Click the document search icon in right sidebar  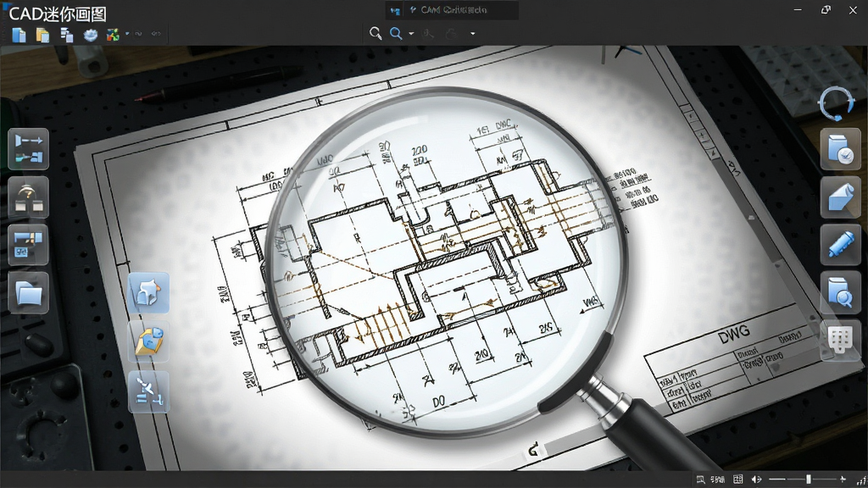pyautogui.click(x=840, y=293)
